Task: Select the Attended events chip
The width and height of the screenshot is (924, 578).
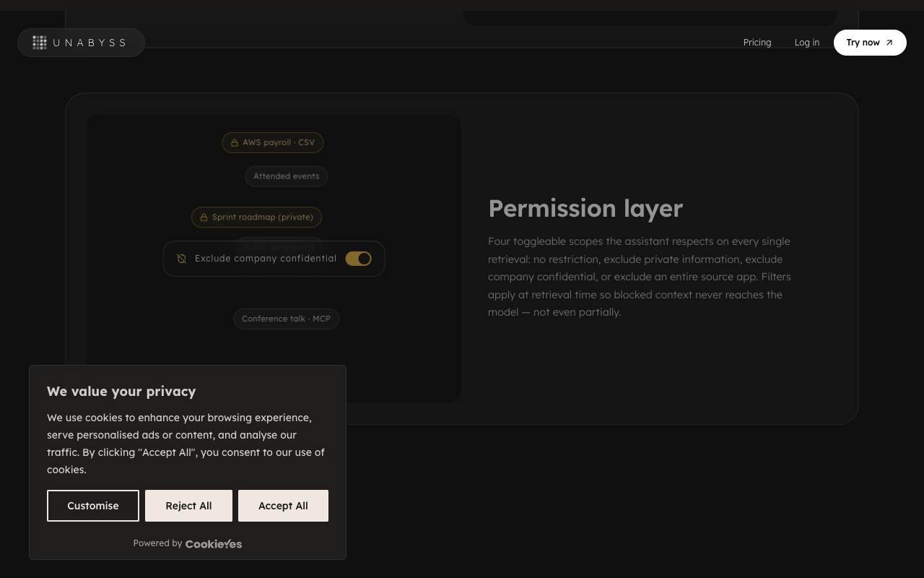Action: click(287, 176)
